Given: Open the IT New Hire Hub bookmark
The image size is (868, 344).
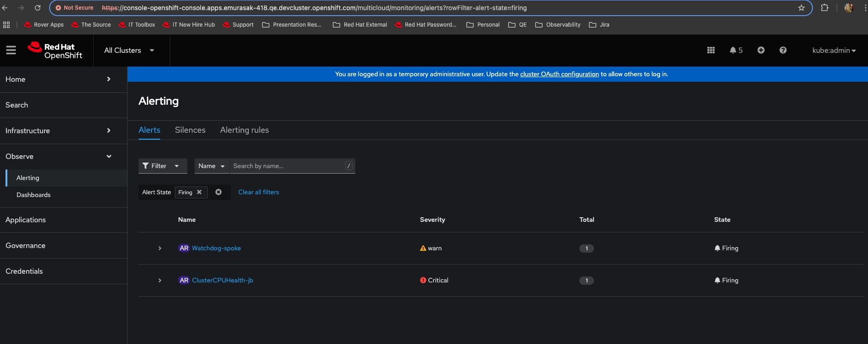Looking at the screenshot, I should click(x=189, y=25).
